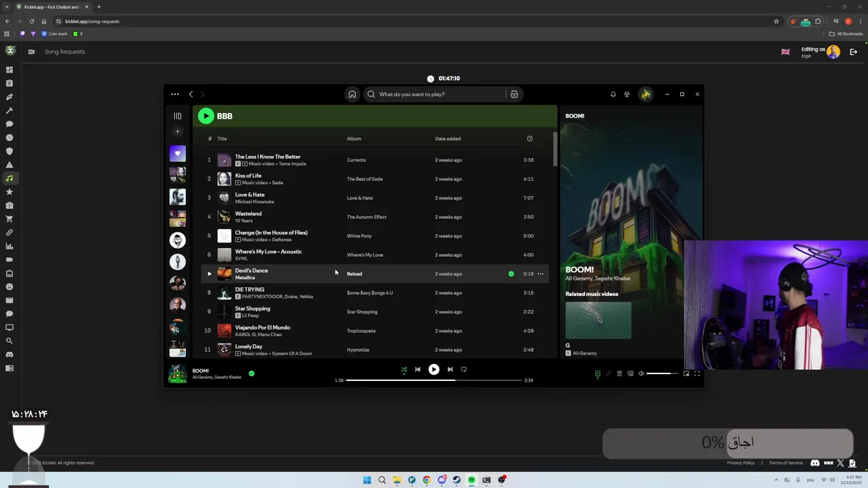Image resolution: width=868 pixels, height=488 pixels.
Task: Select the Lonely Day track
Action: point(248,346)
